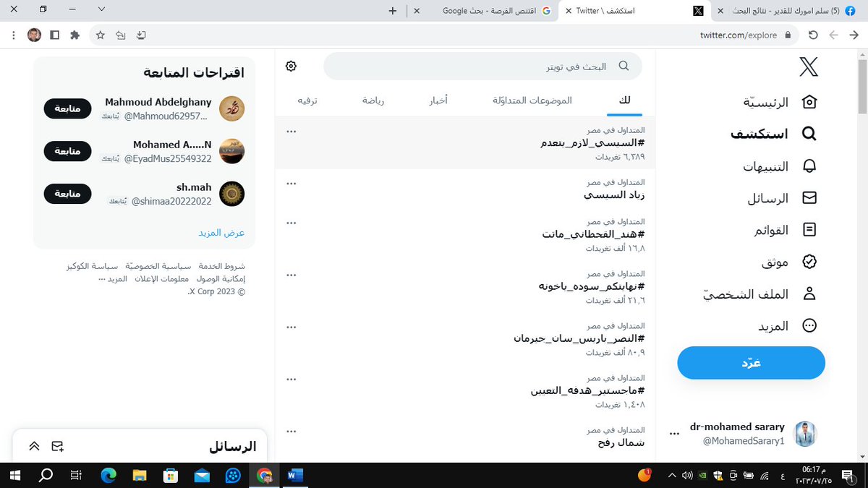Open more options for #هند_القحطاني_ماتت trend
The image size is (868, 488).
click(x=292, y=223)
